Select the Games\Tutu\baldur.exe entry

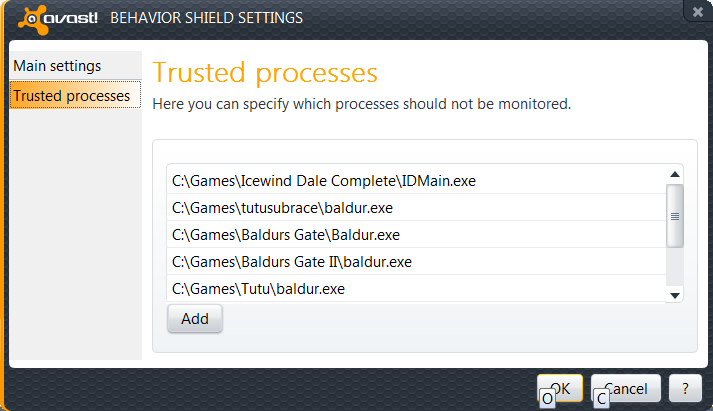(258, 289)
